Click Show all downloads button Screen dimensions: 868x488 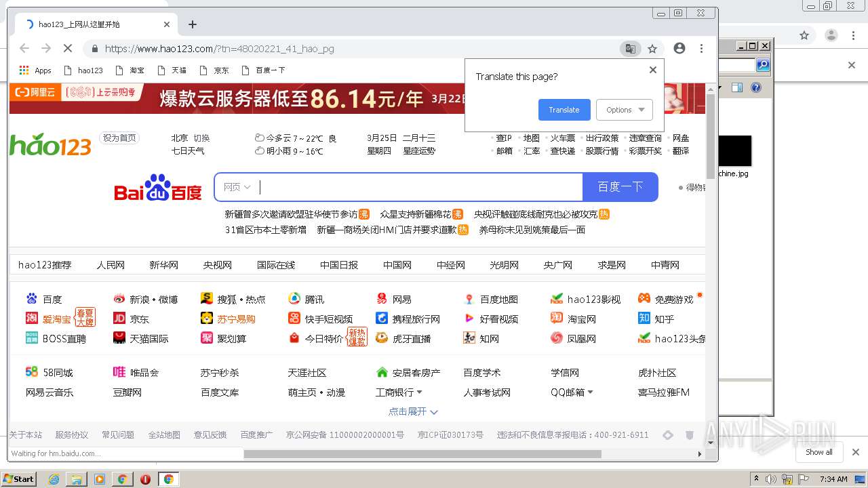click(819, 452)
